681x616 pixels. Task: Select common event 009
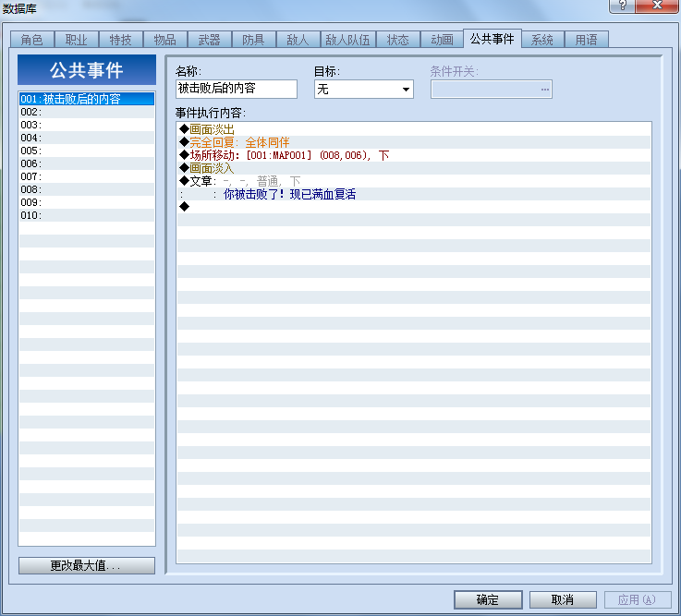(x=87, y=202)
